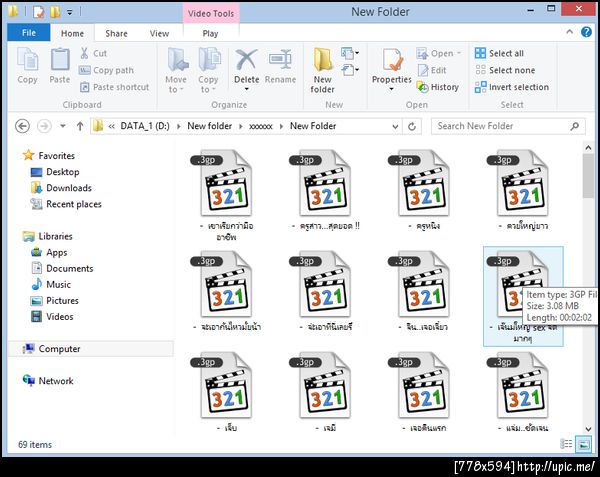
Task: Click Invert selection command
Action: click(x=512, y=87)
